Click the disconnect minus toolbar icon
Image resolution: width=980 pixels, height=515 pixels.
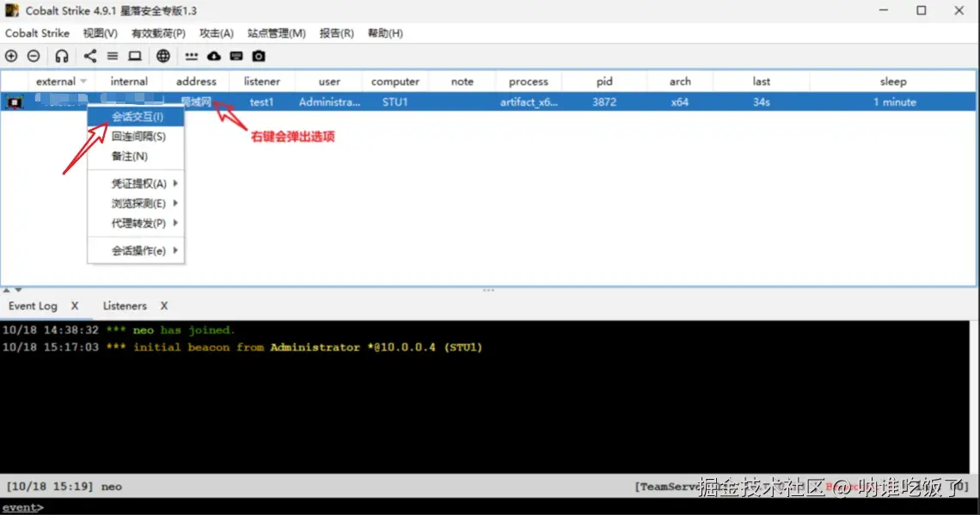[34, 56]
